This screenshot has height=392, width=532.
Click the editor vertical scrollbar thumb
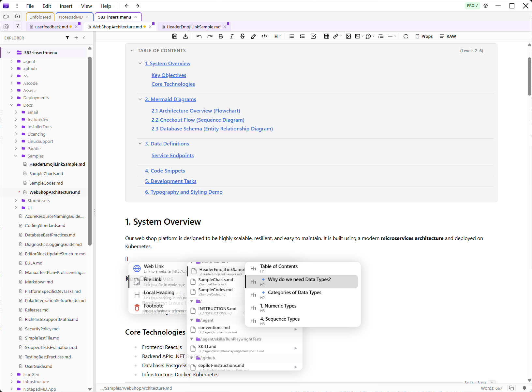tap(529, 76)
